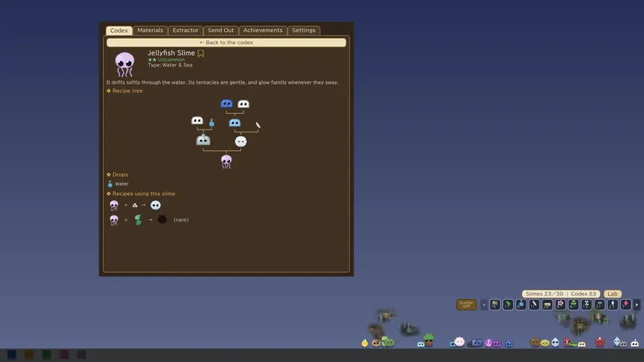Viewport: 644px width, 362px height.
Task: Select the material slot showing count 21
Action: coord(600,304)
